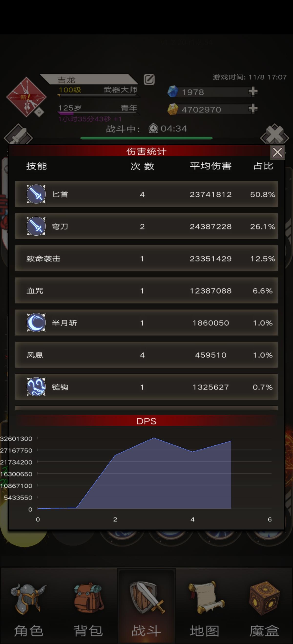The height and width of the screenshot is (644, 293).
Task: Add gold coins with the plus icon
Action: coord(253,109)
